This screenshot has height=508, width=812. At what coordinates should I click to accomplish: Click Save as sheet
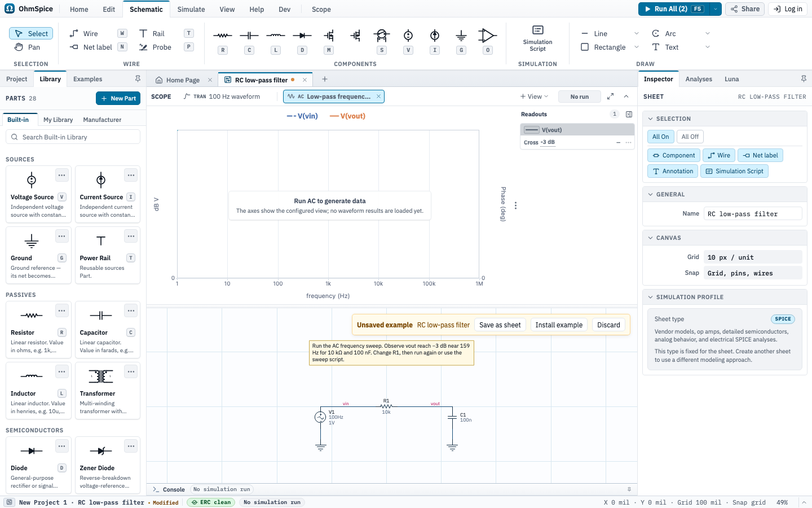pos(500,325)
